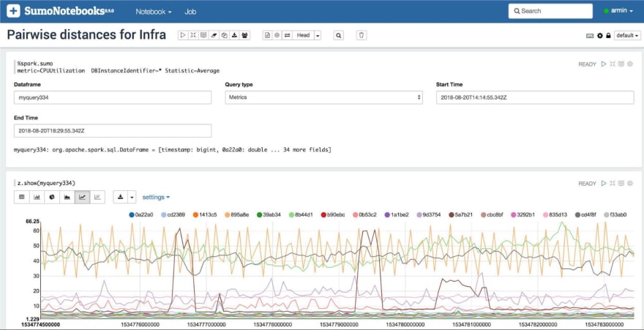Image resolution: width=644 pixels, height=330 pixels.
Task: Click the metric=CPUUtilization query line
Action: (x=119, y=70)
